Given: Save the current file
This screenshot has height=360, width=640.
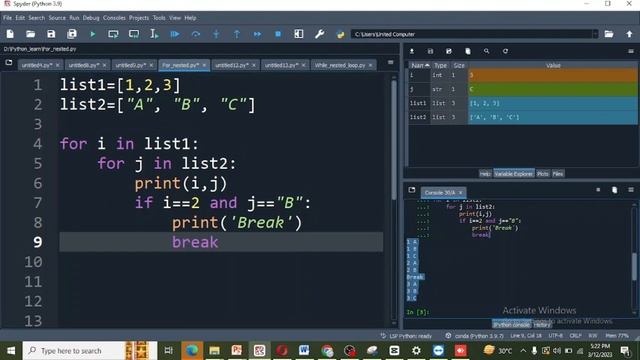Looking at the screenshot, I should (51, 34).
